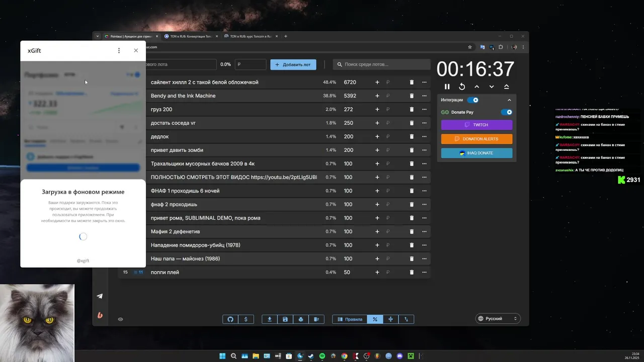Viewport: 644px width, 362px height.
Task: Switch to TON в RUB: Конвертация tab
Action: [x=191, y=36]
